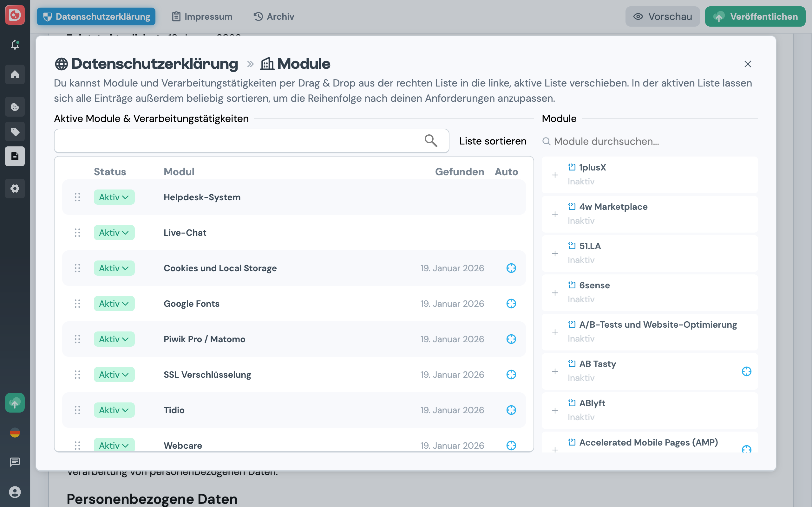Open settings via the gear icon
The image size is (812, 507).
point(15,189)
